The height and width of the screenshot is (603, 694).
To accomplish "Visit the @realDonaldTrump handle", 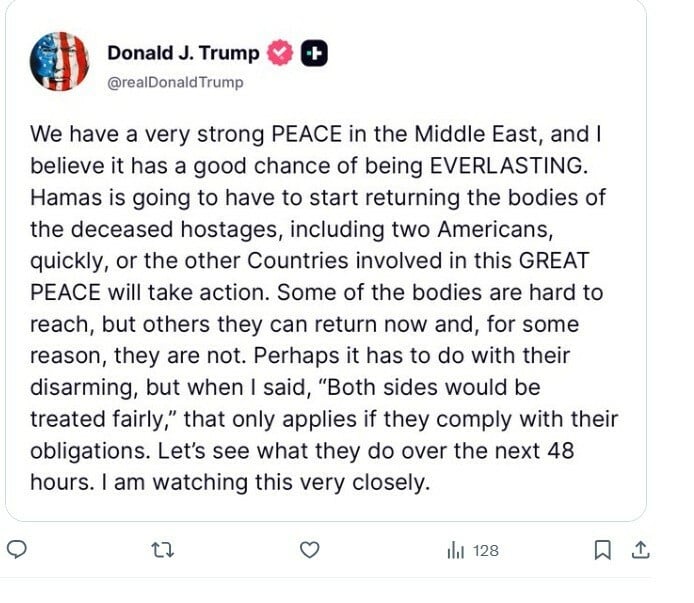I will 174,82.
